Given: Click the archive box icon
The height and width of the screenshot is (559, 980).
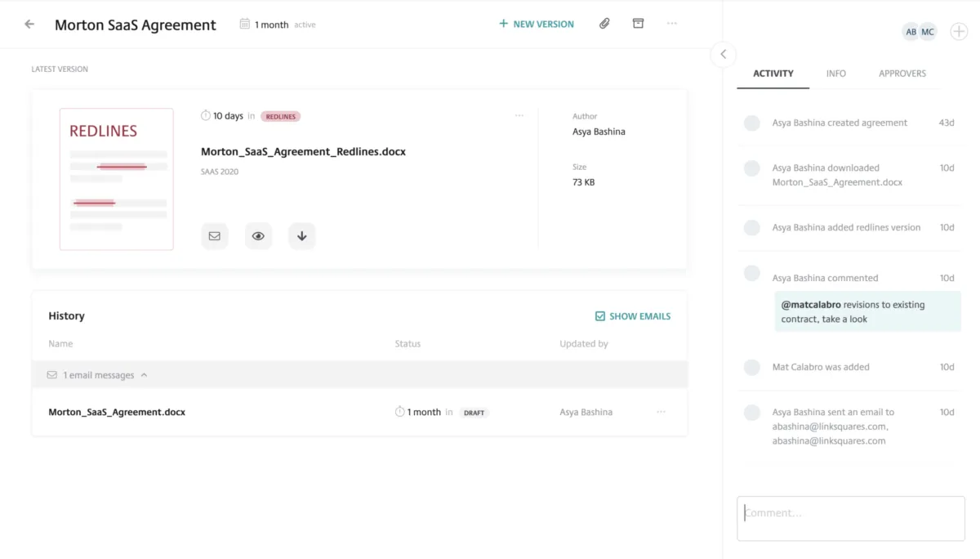Looking at the screenshot, I should coord(639,24).
